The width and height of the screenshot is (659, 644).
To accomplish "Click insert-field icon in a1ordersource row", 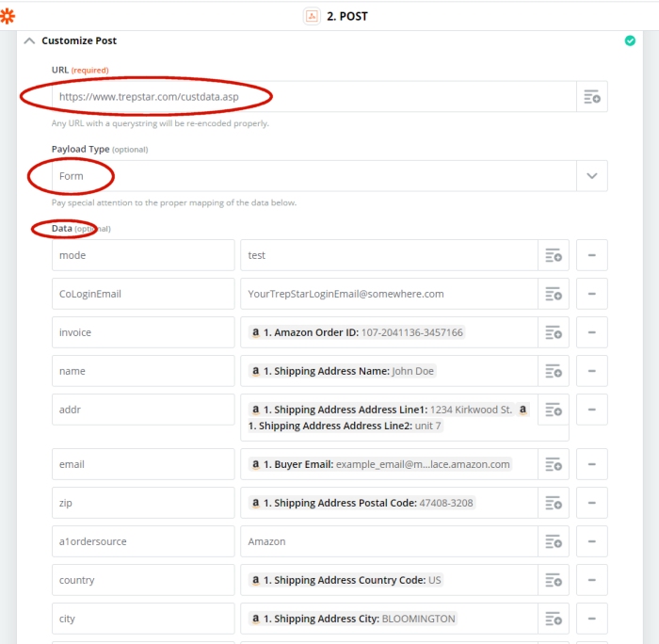I will pos(554,541).
